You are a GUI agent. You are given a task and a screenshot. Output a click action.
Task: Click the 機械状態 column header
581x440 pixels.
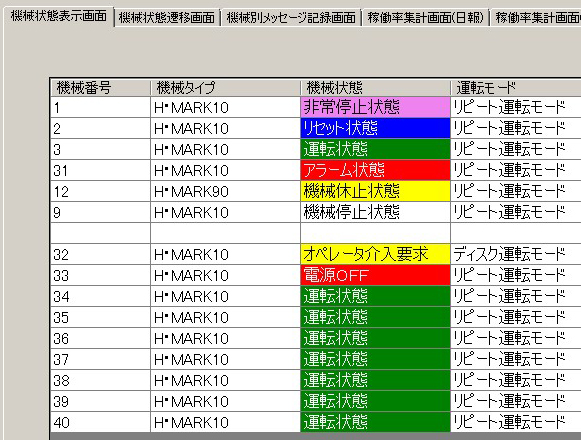coord(375,88)
